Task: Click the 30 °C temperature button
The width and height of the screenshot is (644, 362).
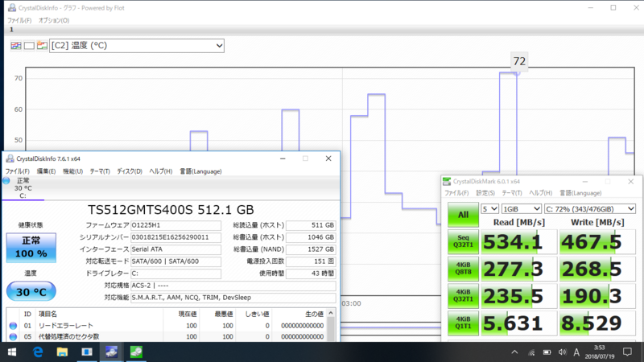Action: pos(31,291)
